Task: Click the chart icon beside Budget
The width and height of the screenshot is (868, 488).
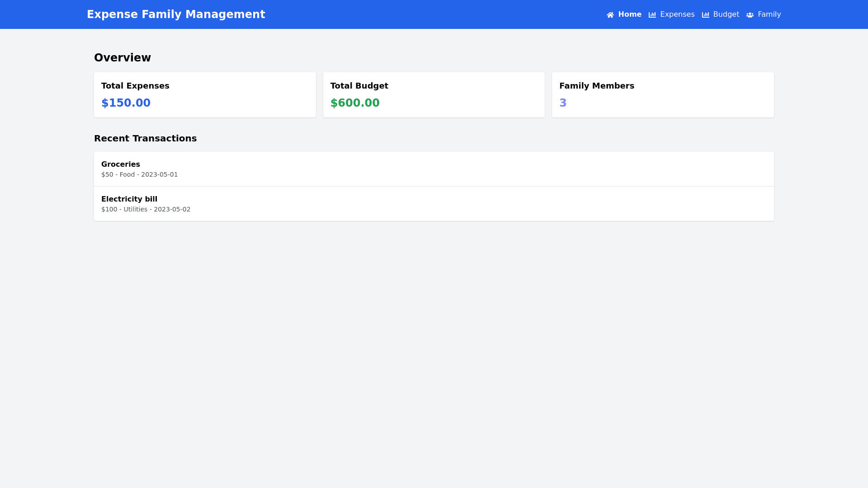Action: point(706,14)
